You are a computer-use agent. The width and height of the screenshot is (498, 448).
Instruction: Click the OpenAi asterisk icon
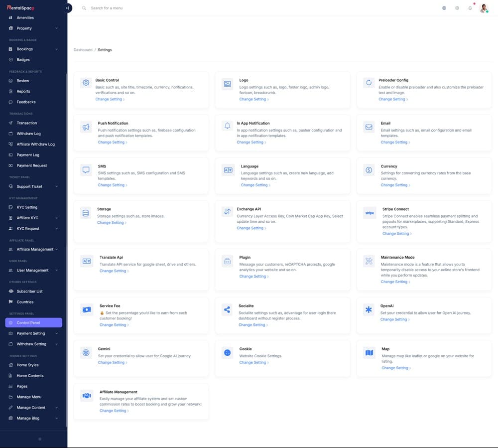coord(369,309)
